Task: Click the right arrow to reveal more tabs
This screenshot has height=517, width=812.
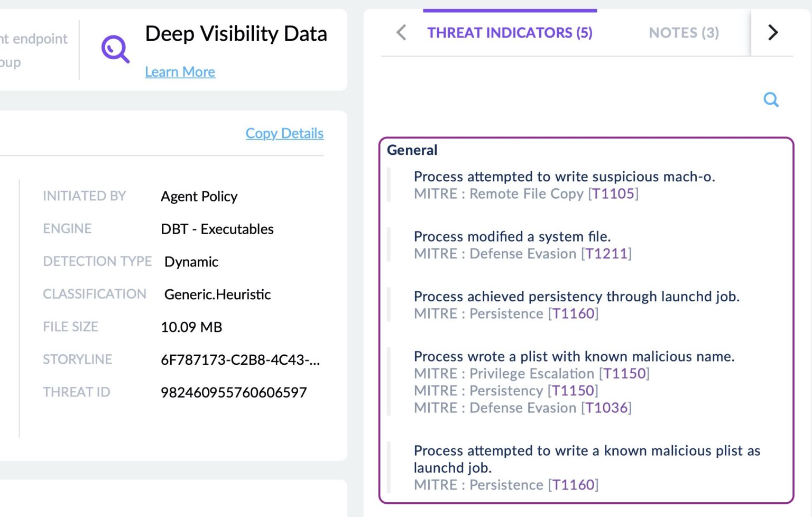Action: pos(772,33)
